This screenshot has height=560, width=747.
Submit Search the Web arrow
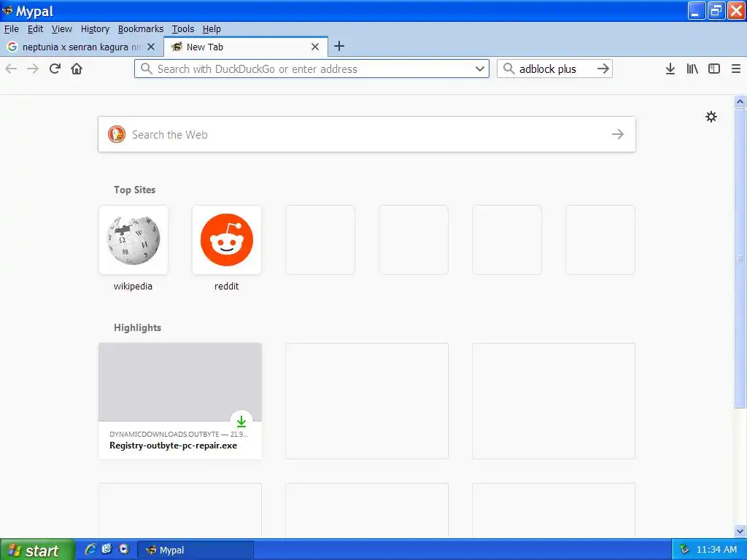618,134
